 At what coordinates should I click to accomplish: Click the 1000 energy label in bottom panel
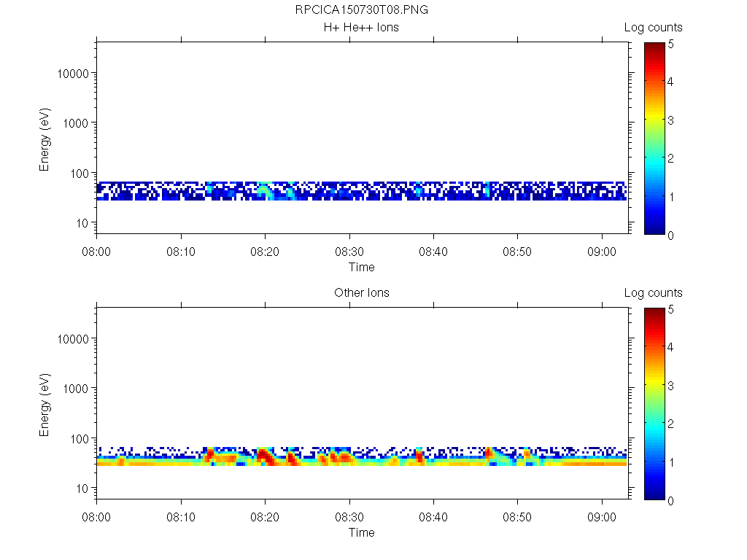[76, 389]
